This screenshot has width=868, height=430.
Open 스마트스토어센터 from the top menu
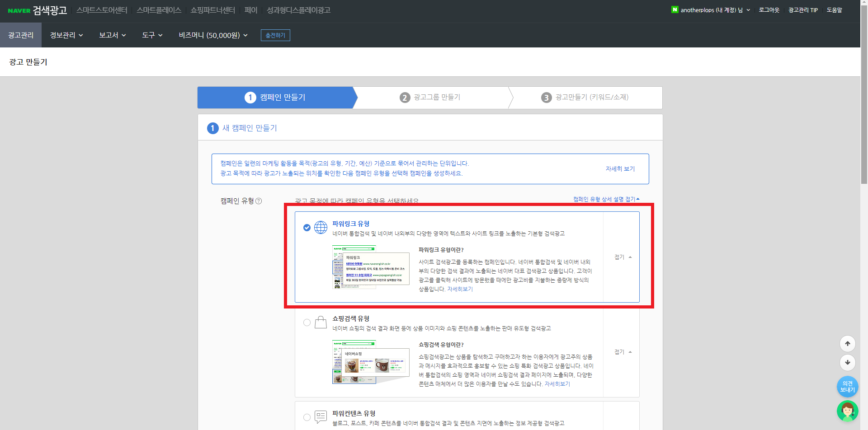point(101,9)
